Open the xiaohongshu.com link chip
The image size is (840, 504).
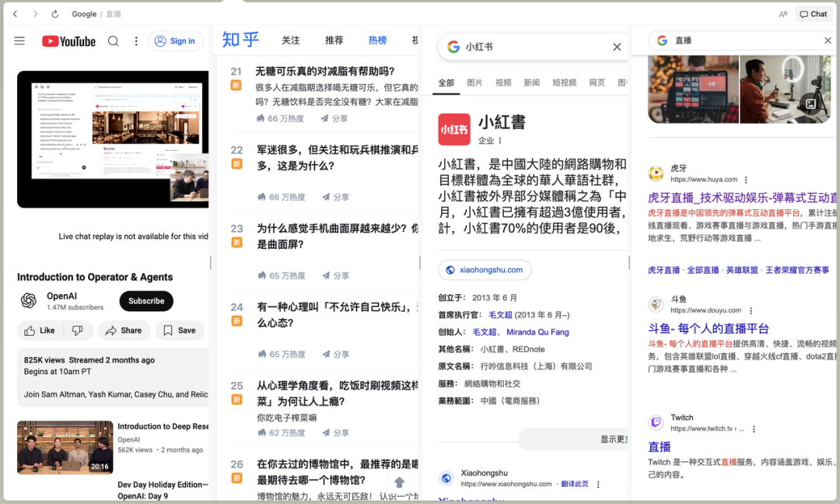[x=484, y=270]
